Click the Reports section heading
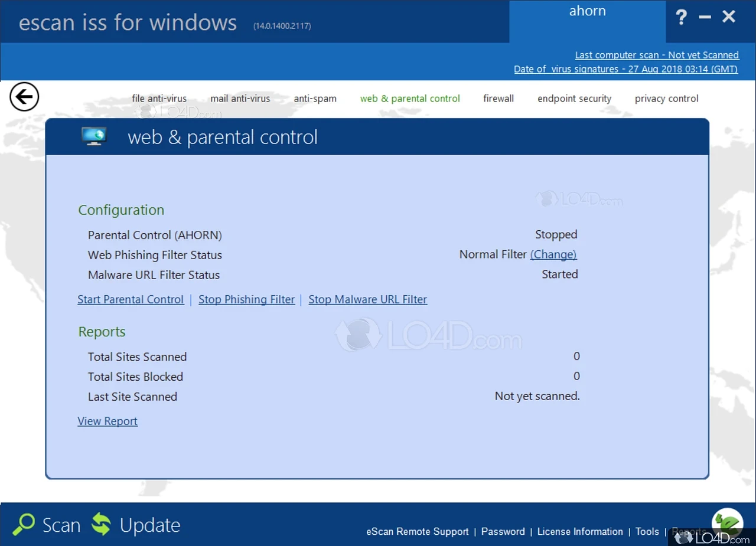The width and height of the screenshot is (756, 546). tap(102, 332)
